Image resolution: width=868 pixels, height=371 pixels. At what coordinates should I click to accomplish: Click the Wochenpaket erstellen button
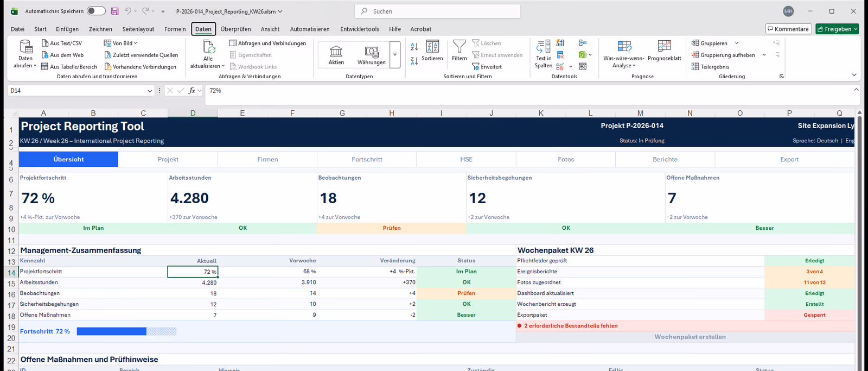(690, 337)
